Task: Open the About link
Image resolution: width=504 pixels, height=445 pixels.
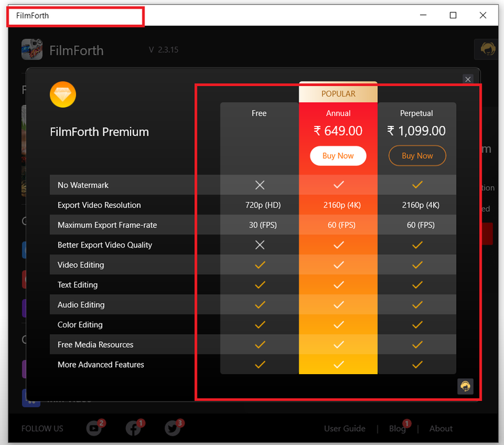Action: click(441, 429)
